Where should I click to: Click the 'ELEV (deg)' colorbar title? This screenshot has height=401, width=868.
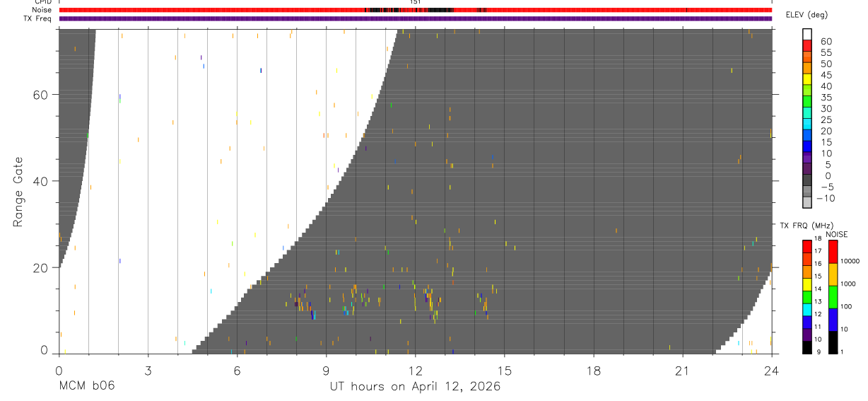coord(807,16)
